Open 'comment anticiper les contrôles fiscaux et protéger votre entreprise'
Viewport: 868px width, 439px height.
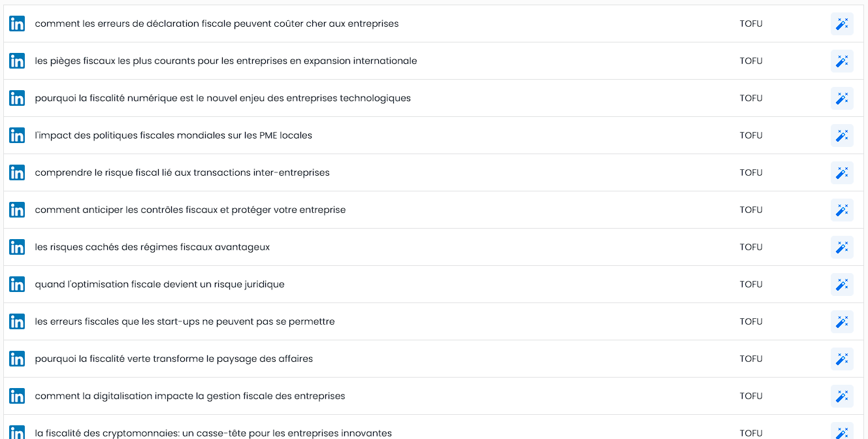191,210
